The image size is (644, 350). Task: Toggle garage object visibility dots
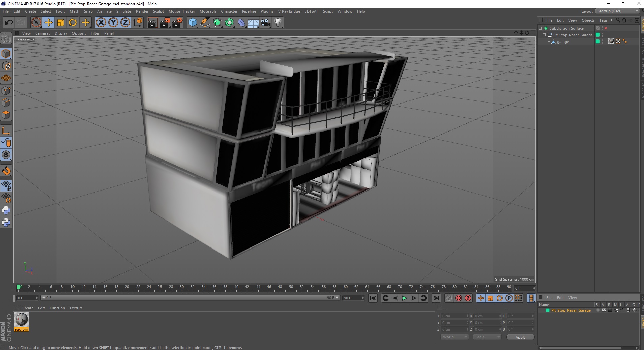[603, 41]
